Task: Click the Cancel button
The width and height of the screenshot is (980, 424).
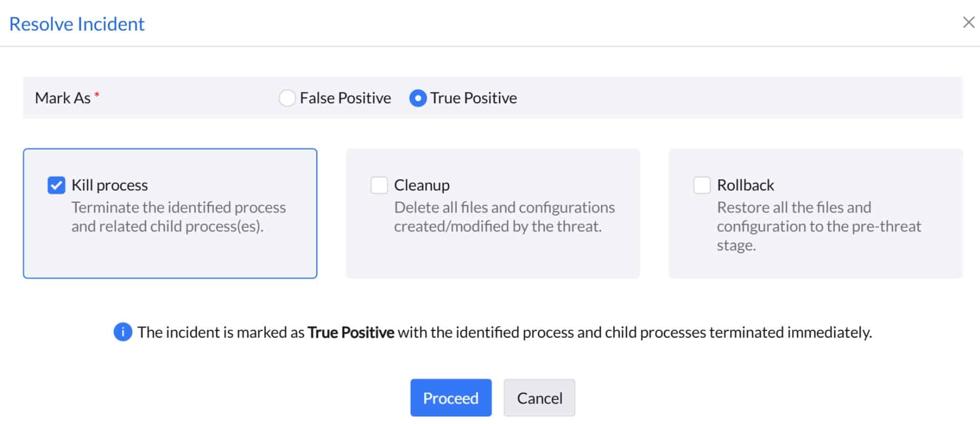Action: 539,398
